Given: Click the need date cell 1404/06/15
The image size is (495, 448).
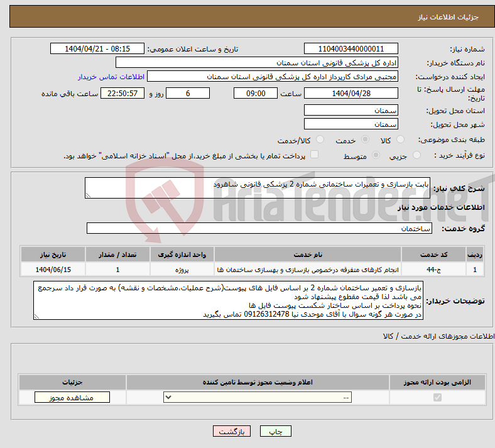Looking at the screenshot, I should 53,270.
